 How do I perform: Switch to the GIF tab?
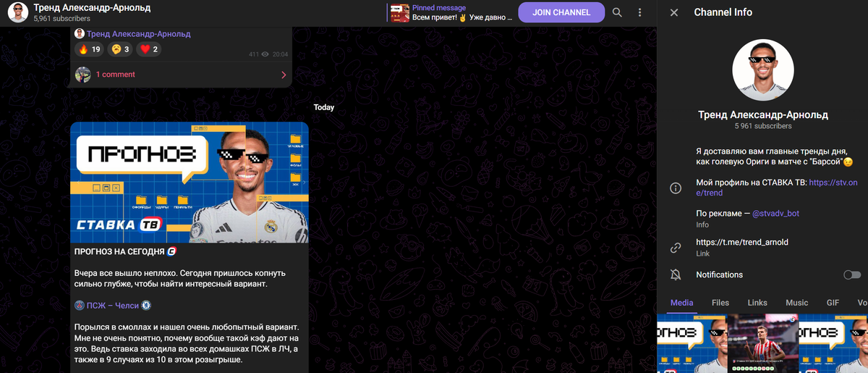tap(833, 303)
